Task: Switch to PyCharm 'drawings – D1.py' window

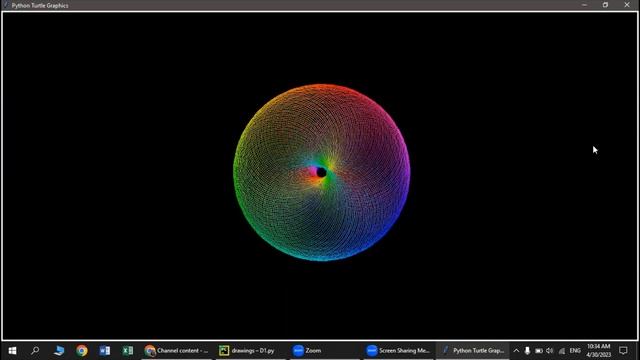Action: point(251,351)
